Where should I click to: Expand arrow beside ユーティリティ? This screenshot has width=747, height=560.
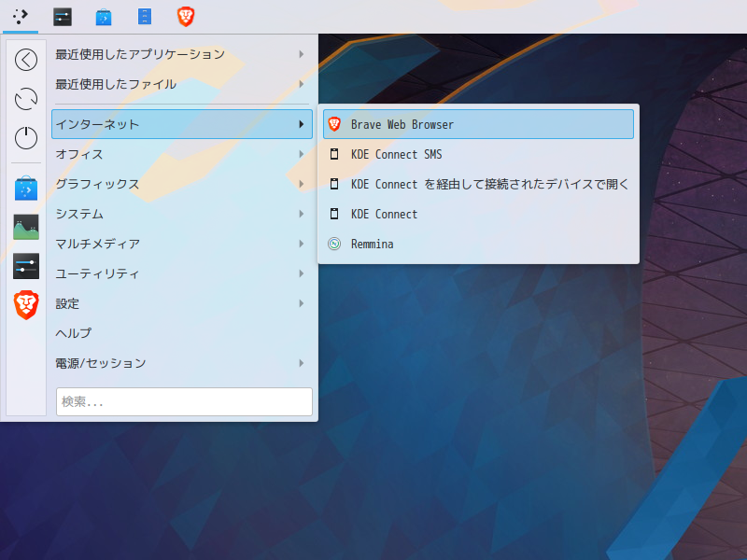[x=301, y=273]
